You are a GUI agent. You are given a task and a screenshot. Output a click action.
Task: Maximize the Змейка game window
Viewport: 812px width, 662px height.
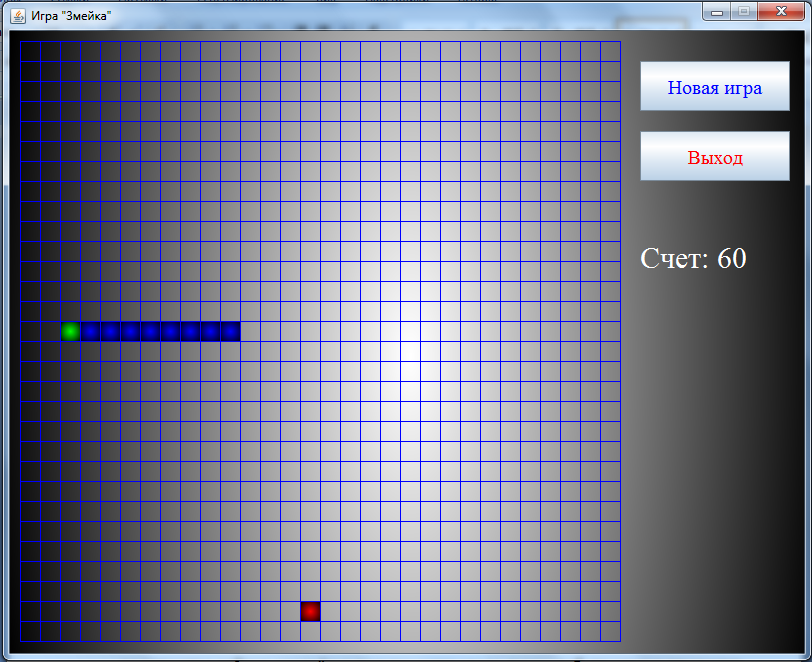pyautogui.click(x=744, y=11)
